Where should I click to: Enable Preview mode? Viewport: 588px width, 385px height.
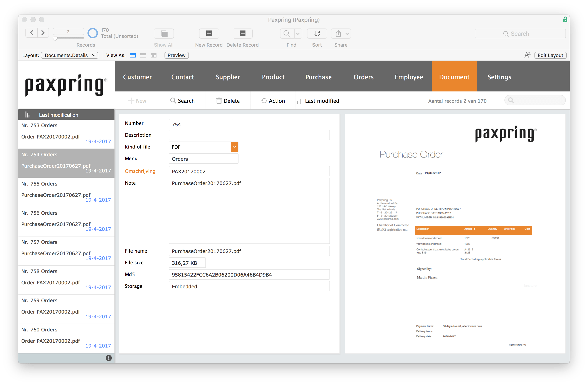click(x=176, y=55)
